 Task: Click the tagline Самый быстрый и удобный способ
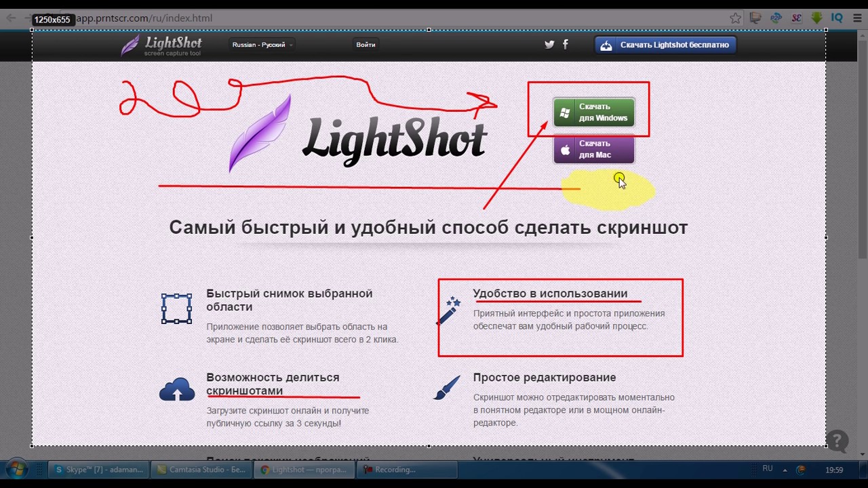pyautogui.click(x=429, y=228)
